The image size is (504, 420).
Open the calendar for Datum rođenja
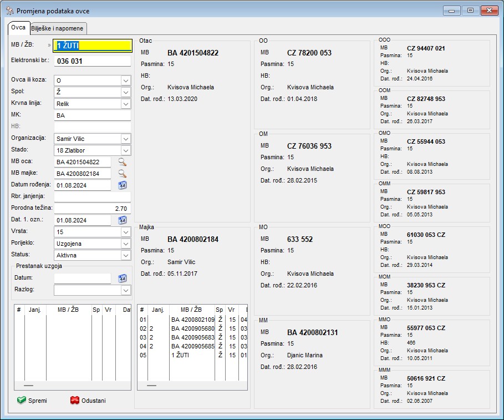[x=123, y=185]
